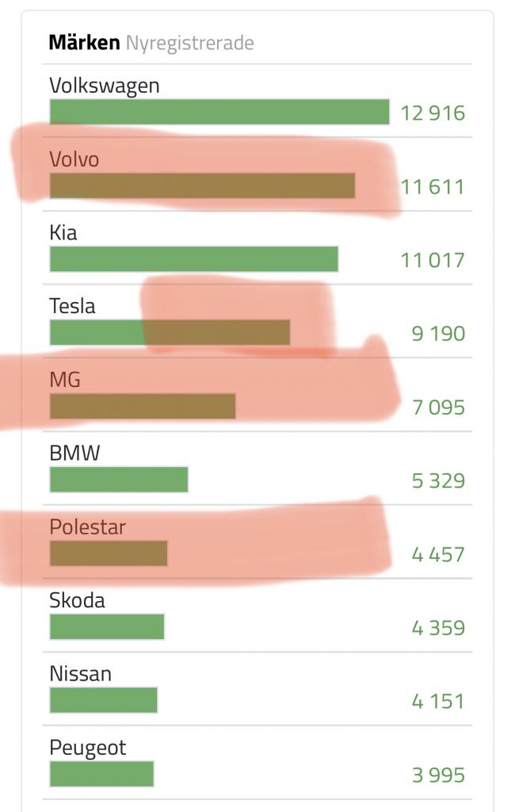This screenshot has width=515, height=812.
Task: Click the Märken heading
Action: pos(84,43)
